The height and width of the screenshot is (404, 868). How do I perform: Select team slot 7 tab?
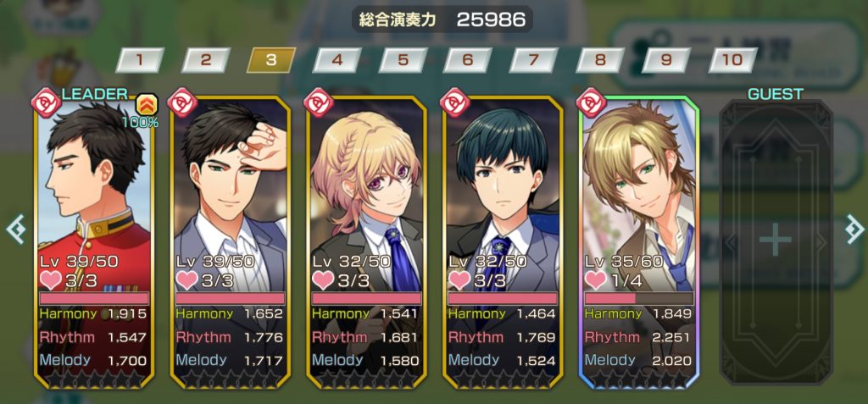534,60
